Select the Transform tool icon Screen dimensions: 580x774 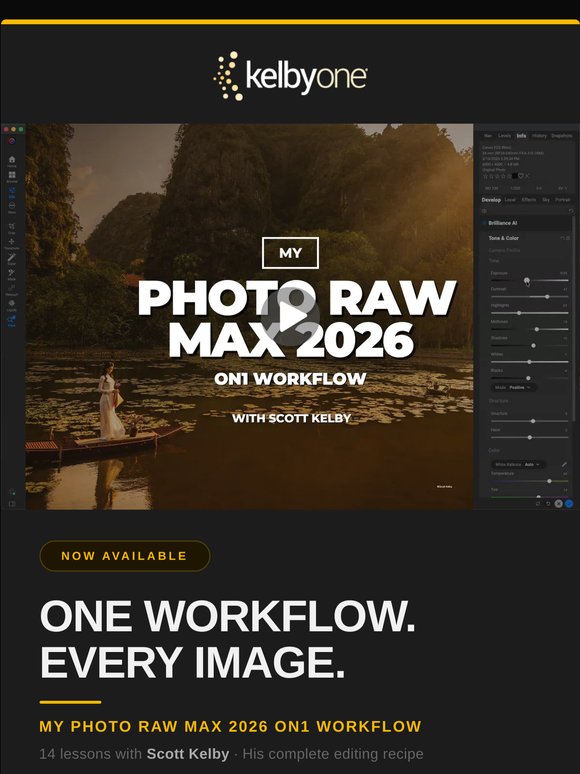tap(11, 242)
